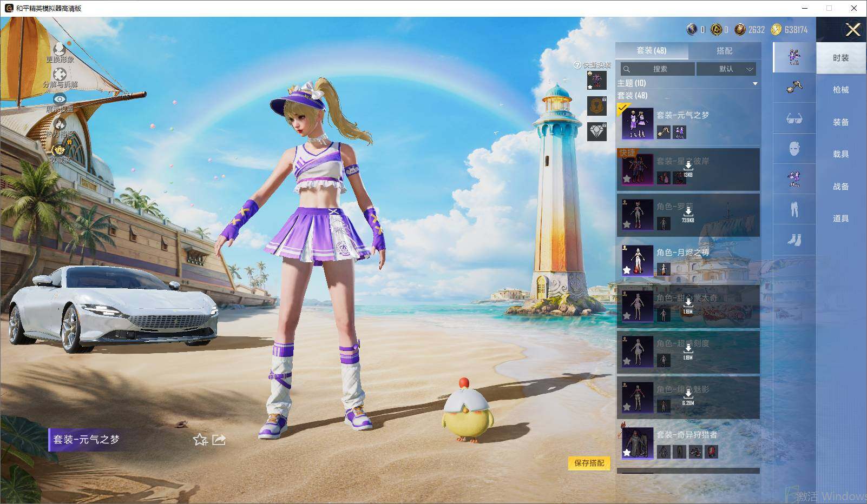Toggle favorite star on 套装-奇异狩猎者
The image size is (867, 504).
pyautogui.click(x=627, y=453)
